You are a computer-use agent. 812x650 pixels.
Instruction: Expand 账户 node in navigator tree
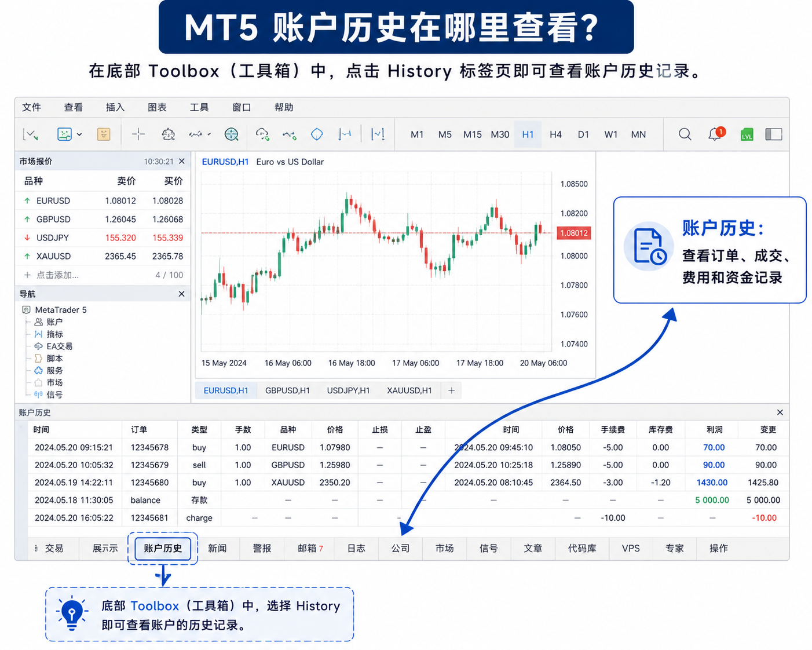49,322
